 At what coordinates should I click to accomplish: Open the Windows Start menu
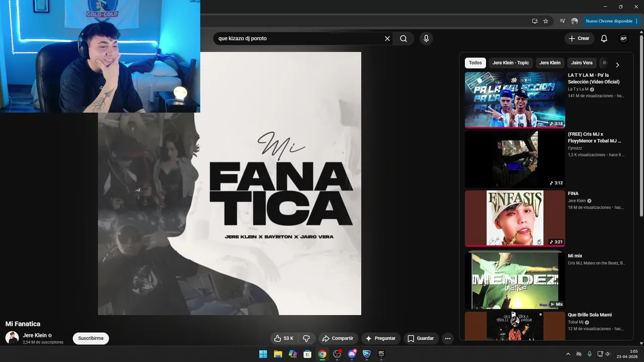click(263, 354)
